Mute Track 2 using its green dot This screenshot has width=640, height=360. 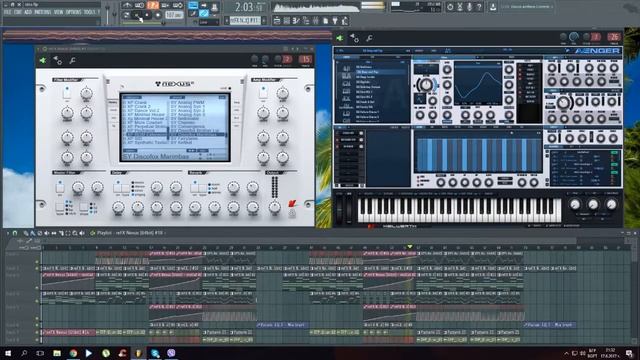pyautogui.click(x=37, y=268)
